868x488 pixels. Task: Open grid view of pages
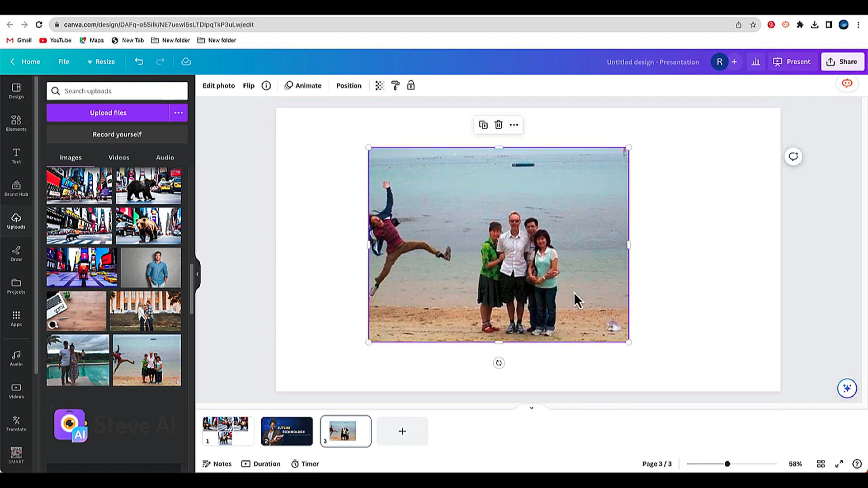click(821, 464)
